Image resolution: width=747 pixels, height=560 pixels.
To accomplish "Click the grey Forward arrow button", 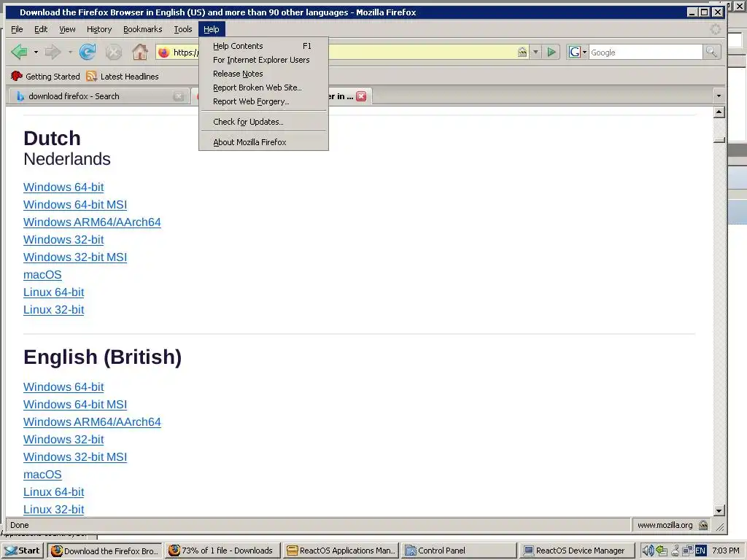I will click(x=53, y=52).
